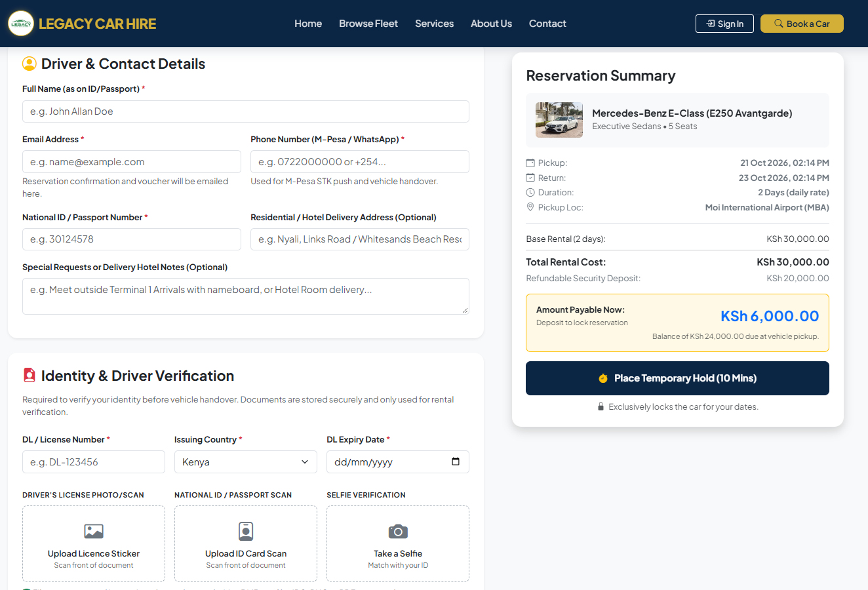Click the Total Rental Cost value KSh 30,000.00

coord(793,262)
